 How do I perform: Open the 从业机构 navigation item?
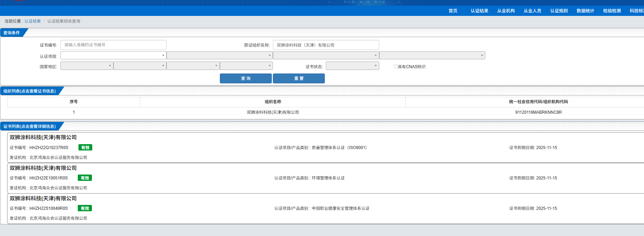point(506,11)
